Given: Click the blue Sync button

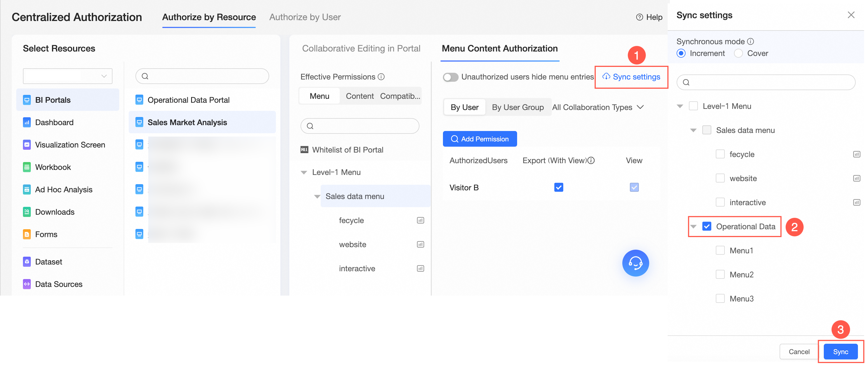Looking at the screenshot, I should click(x=840, y=352).
